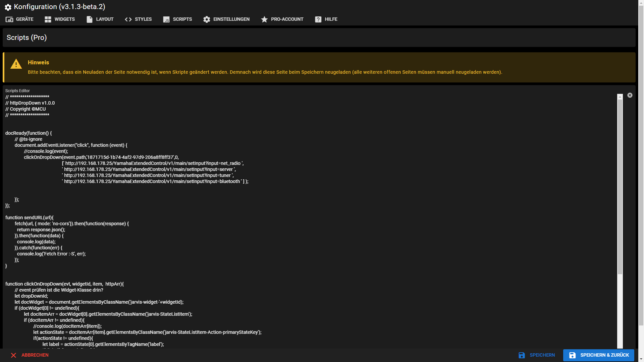Screen dimensions: 644x362
Task: Click the line with 'input=server' URL
Action: coord(149,170)
